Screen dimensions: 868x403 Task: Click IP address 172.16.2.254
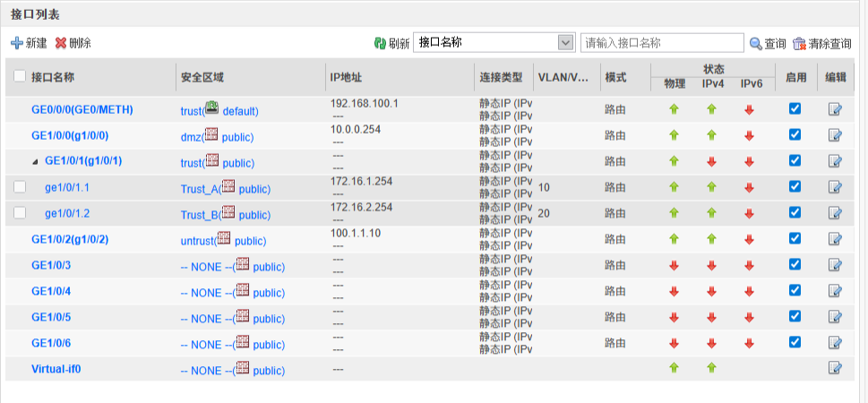click(x=362, y=207)
